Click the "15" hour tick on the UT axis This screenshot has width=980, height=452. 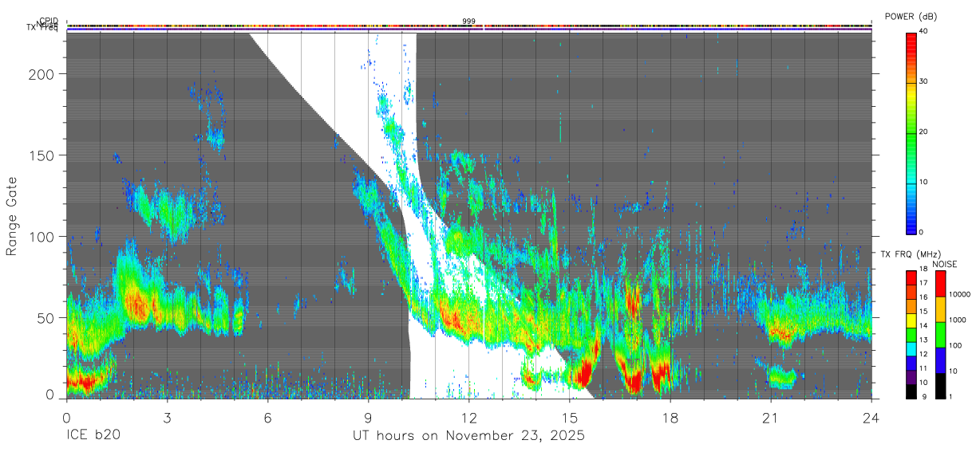pos(569,418)
